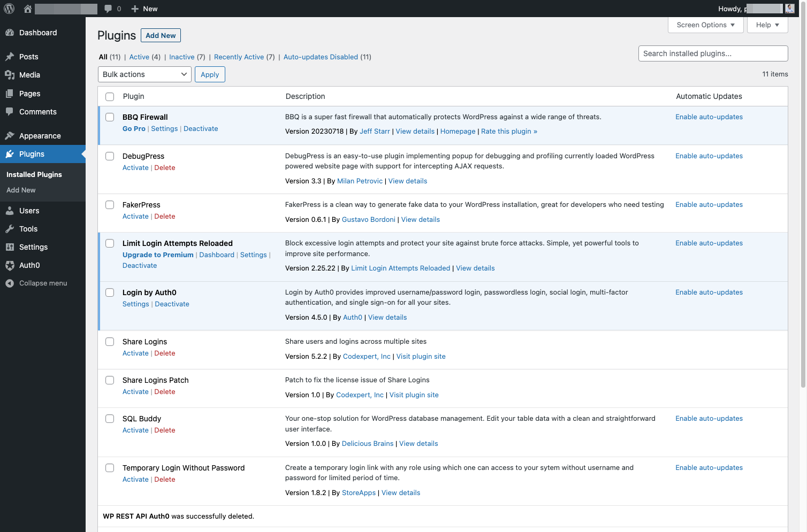The height and width of the screenshot is (532, 807).
Task: Expand the Help tab
Action: [767, 25]
